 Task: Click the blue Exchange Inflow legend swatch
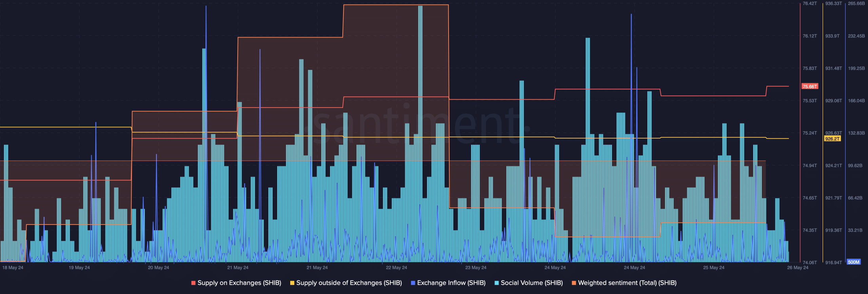(x=413, y=283)
